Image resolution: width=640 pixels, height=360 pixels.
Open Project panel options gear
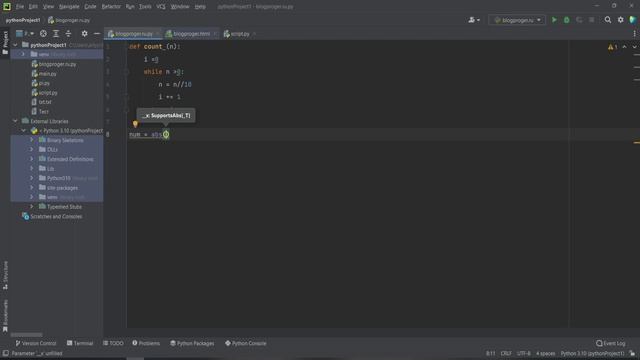[x=84, y=33]
